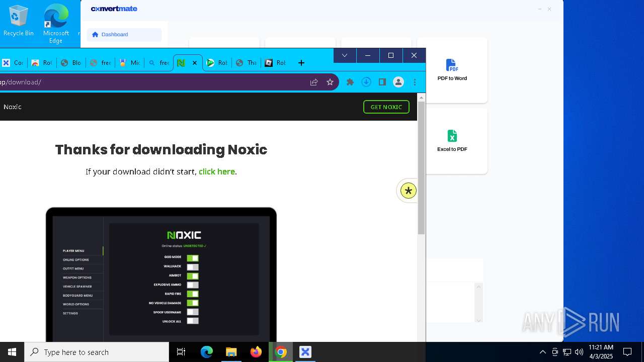Select OUTFIT MENU in Noxic preview
644x362 pixels.
73,268
